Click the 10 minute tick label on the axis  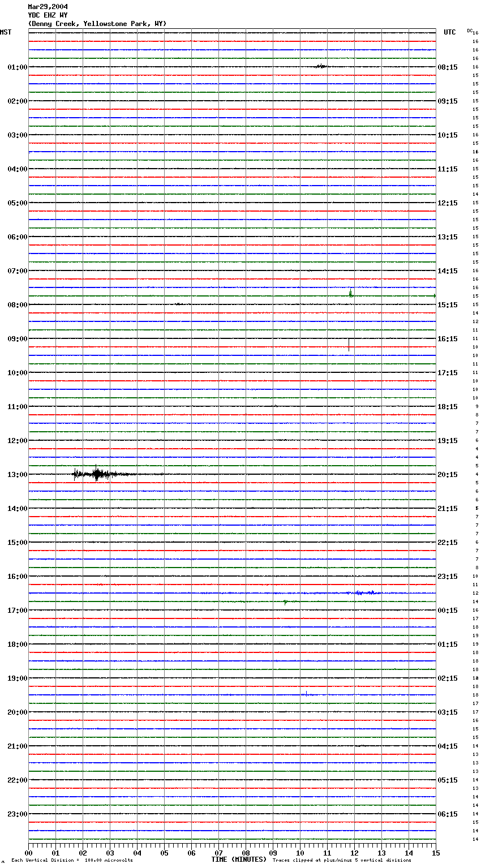coord(300,853)
